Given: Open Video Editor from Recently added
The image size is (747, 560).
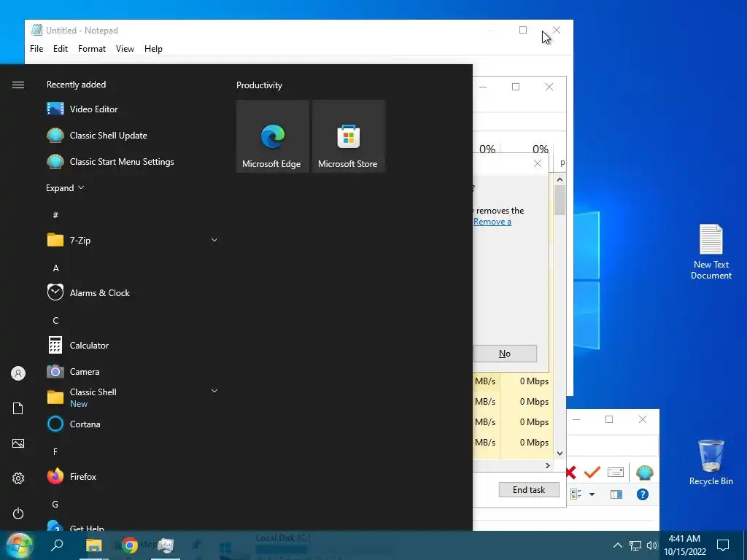Looking at the screenshot, I should 82,109.
